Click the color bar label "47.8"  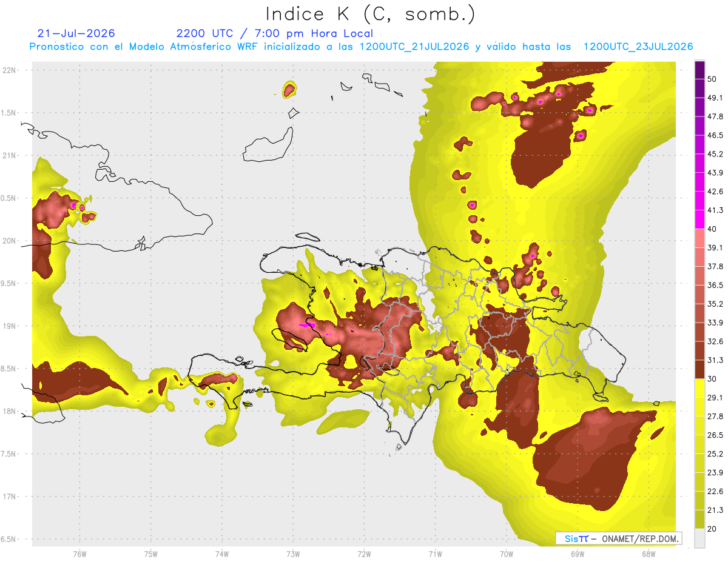pos(715,116)
